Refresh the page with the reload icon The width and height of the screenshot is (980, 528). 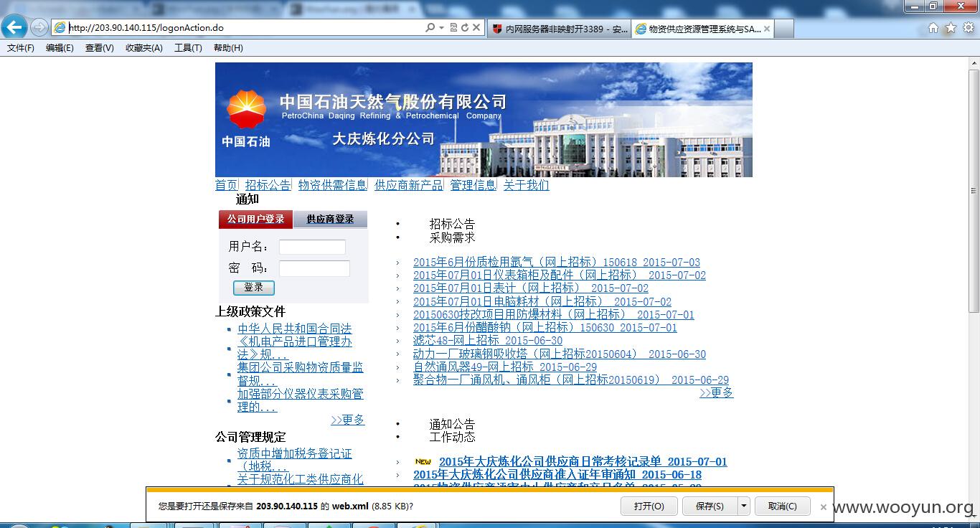coord(465,27)
